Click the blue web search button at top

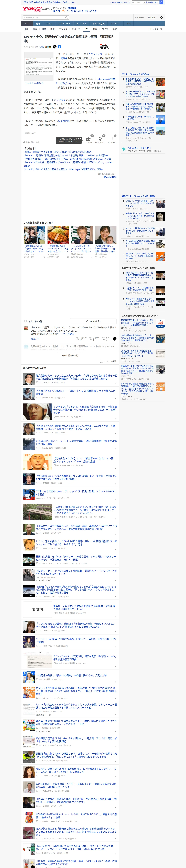coord(161,2)
